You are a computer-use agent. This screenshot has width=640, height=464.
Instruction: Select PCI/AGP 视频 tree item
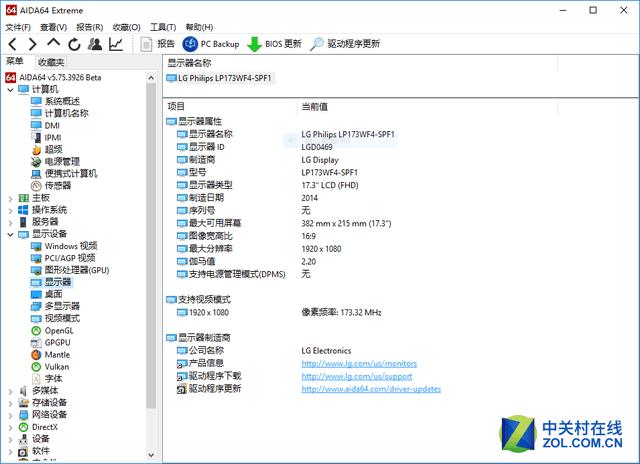(x=63, y=258)
